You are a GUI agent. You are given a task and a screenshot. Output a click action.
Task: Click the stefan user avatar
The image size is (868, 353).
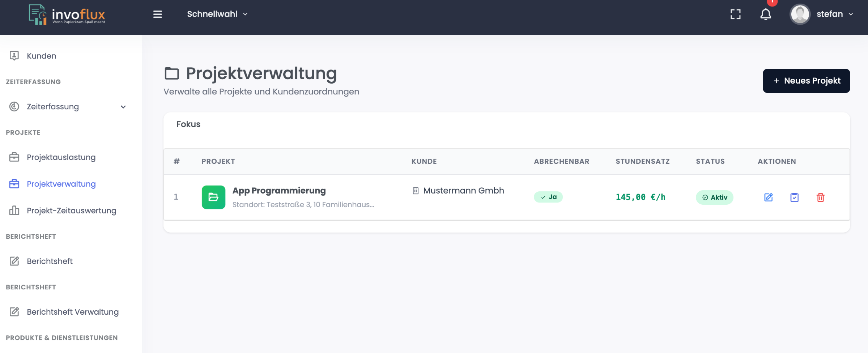click(800, 14)
